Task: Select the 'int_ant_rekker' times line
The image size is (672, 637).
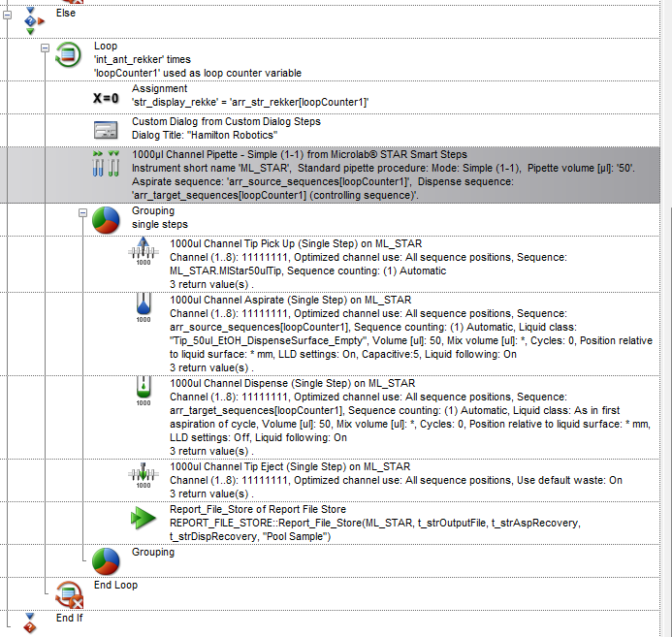Action: pyautogui.click(x=143, y=59)
